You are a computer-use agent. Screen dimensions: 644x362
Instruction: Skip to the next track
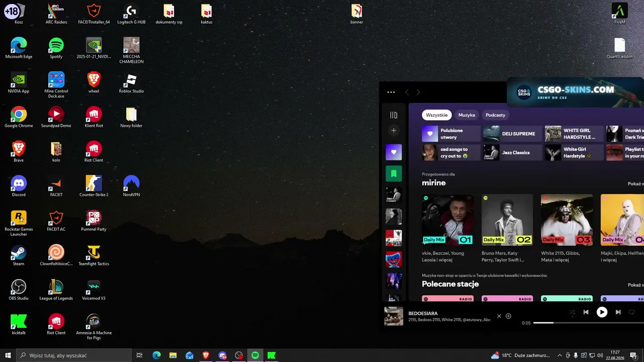pos(618,312)
